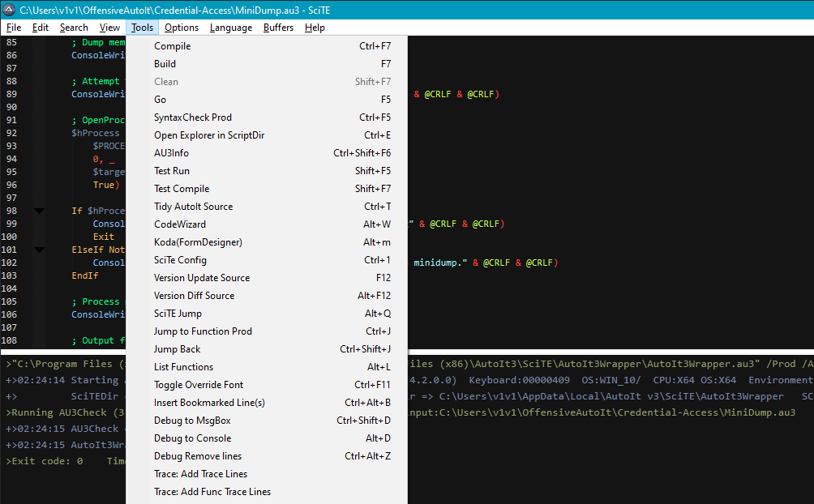
Task: Open the Options menu
Action: pyautogui.click(x=181, y=28)
